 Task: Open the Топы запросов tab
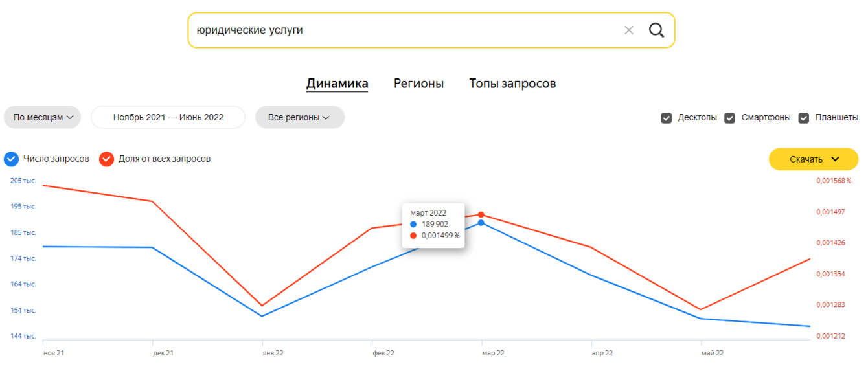pos(512,84)
